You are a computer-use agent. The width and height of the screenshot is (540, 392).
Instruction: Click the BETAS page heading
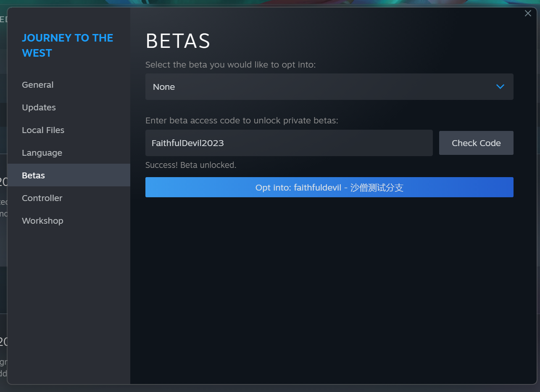[x=178, y=41]
